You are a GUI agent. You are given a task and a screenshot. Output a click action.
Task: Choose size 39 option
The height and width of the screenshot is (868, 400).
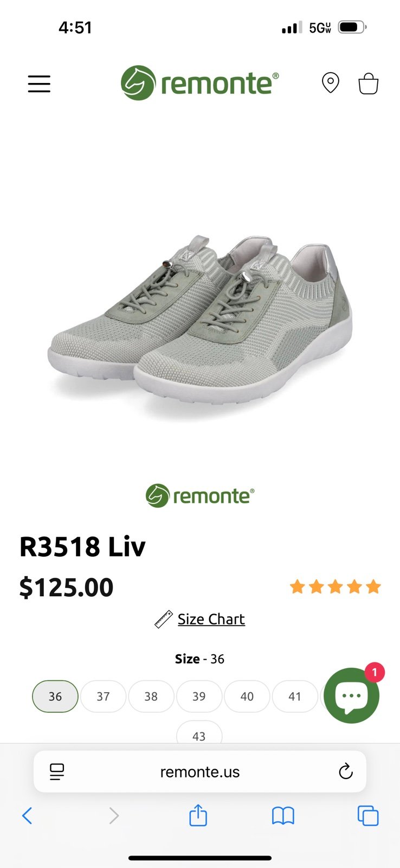pyautogui.click(x=199, y=696)
